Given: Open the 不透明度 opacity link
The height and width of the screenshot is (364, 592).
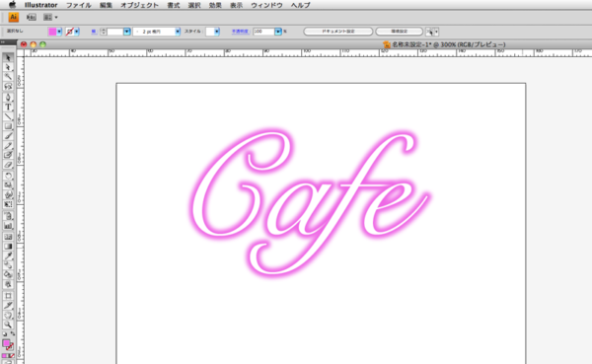Looking at the screenshot, I should click(x=240, y=32).
